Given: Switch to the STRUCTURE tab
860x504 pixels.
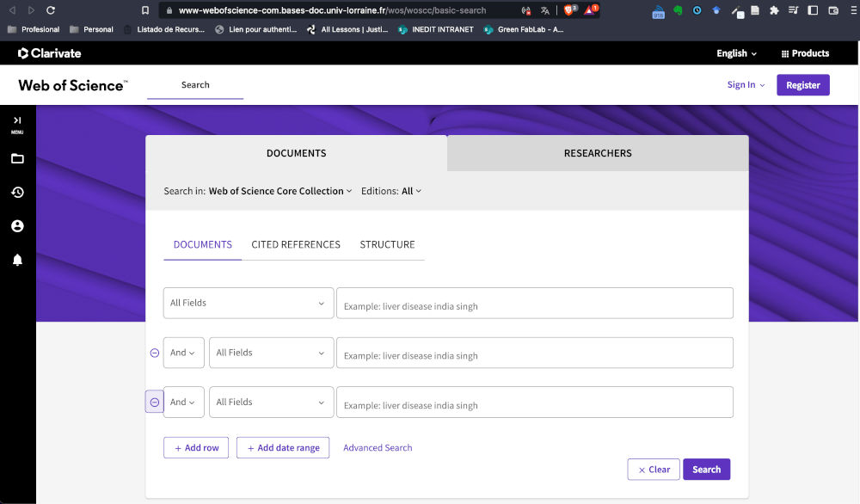Looking at the screenshot, I should click(387, 244).
